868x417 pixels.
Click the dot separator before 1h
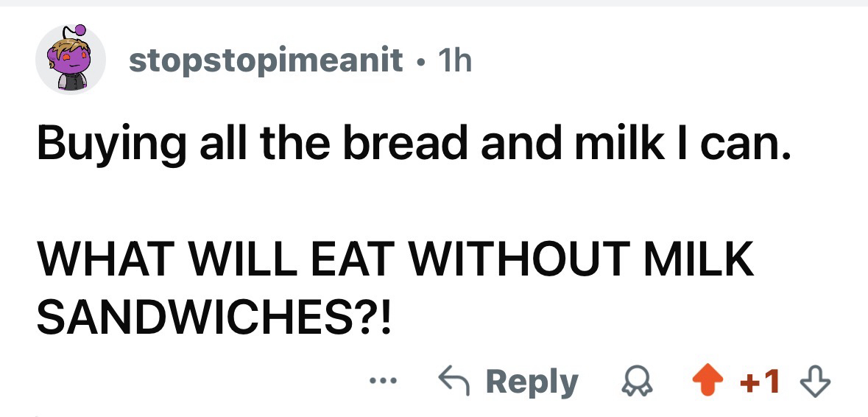(420, 62)
